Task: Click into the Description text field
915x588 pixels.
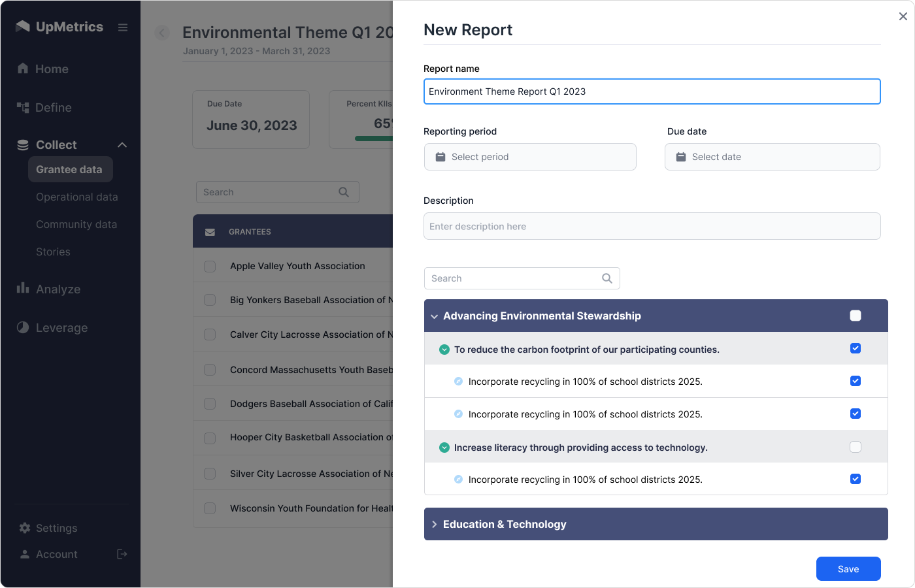Action: [x=652, y=226]
